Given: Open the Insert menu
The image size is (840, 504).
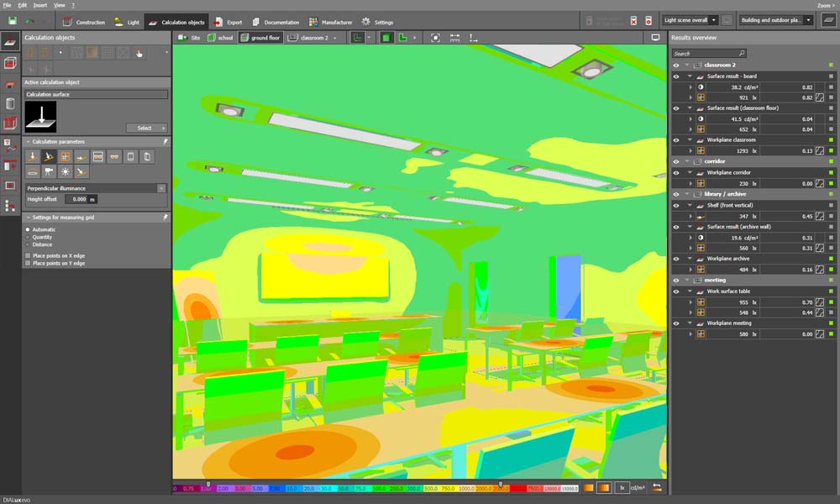Looking at the screenshot, I should point(39,5).
